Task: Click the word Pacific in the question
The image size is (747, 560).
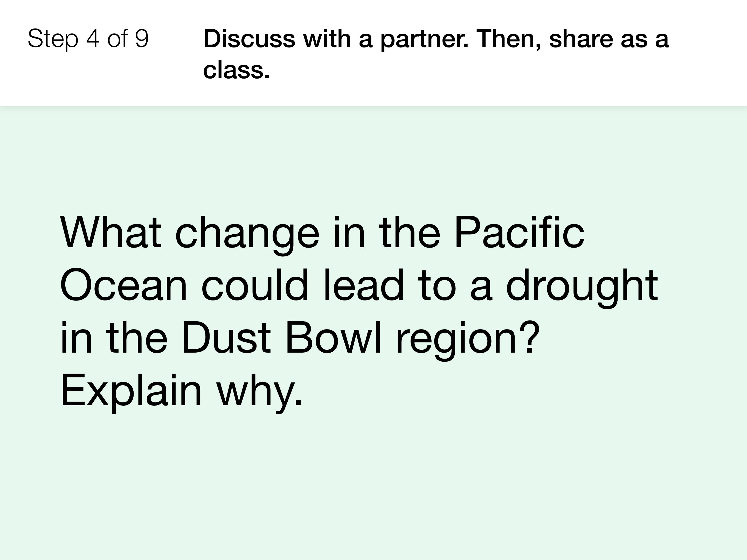Action: point(519,232)
